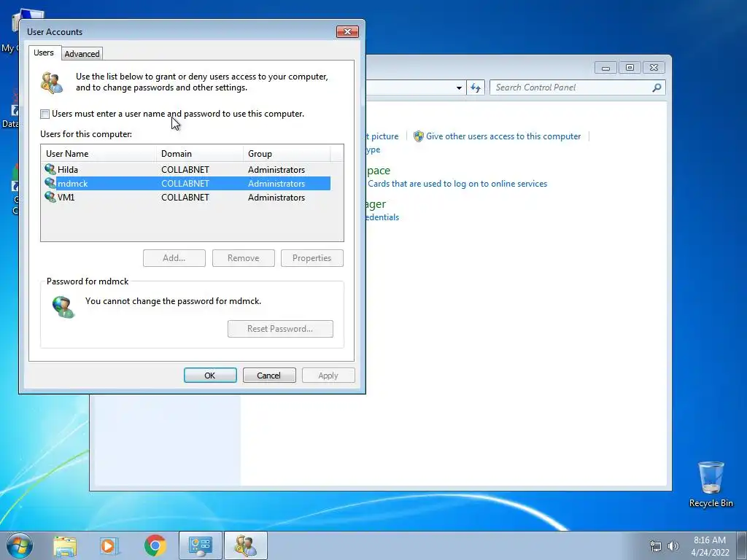The image size is (747, 560).
Task: Switch to User Accounts taskbar button
Action: [246, 545]
